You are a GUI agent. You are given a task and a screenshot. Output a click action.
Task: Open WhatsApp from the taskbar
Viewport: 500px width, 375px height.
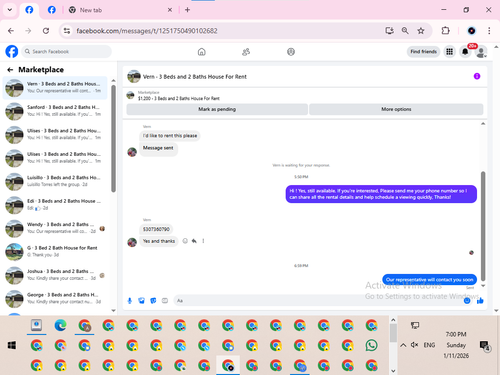[371, 345]
